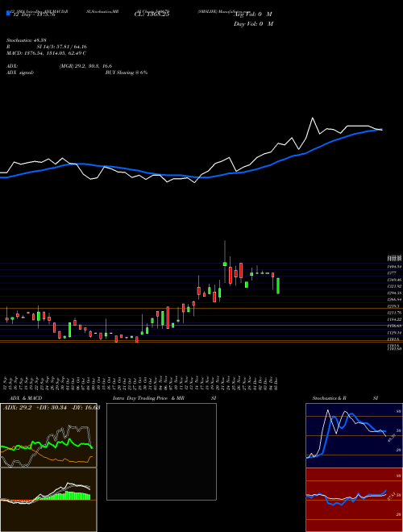Screen dimensions: 403x532
Task: Click the Avg Vol: 0 M label
Action: (253, 15)
